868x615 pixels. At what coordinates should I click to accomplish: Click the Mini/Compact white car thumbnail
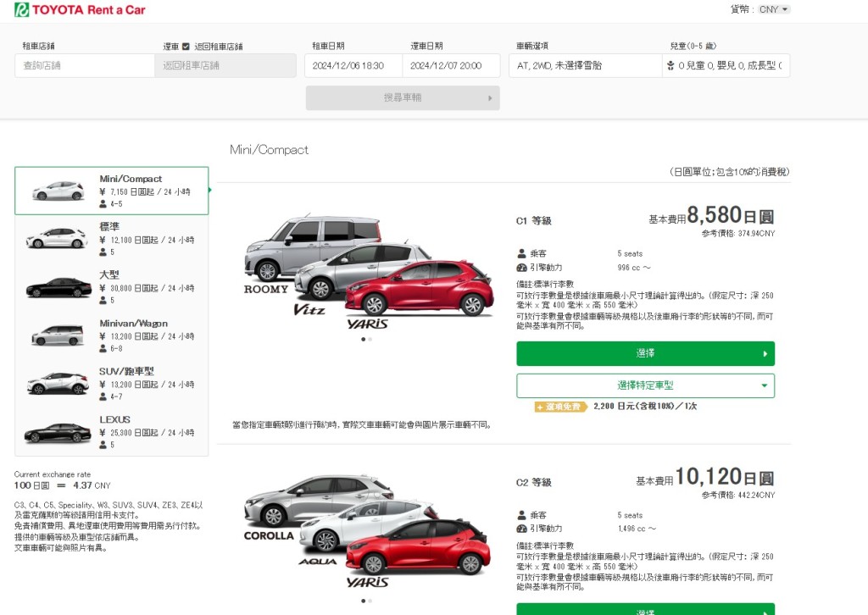tap(58, 191)
